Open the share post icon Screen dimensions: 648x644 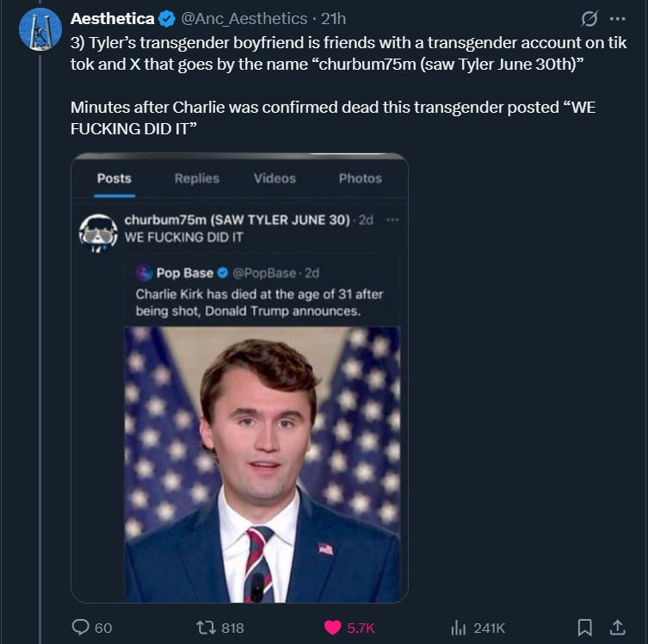point(617,627)
